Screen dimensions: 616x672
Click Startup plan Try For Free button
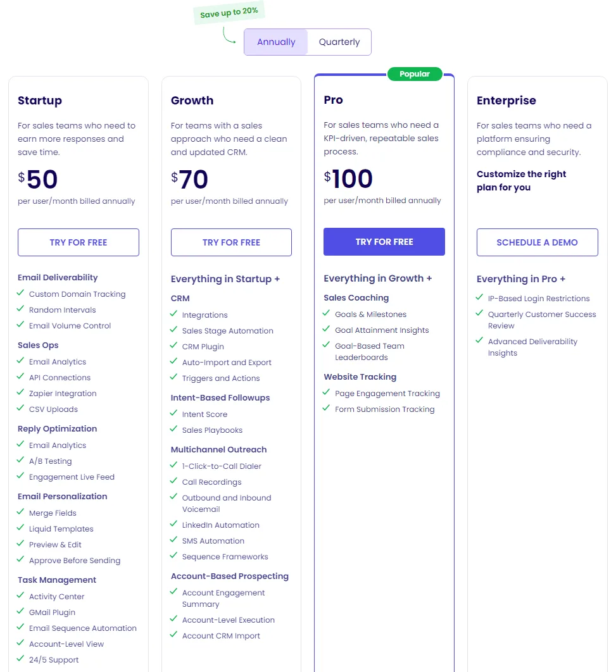click(x=79, y=242)
